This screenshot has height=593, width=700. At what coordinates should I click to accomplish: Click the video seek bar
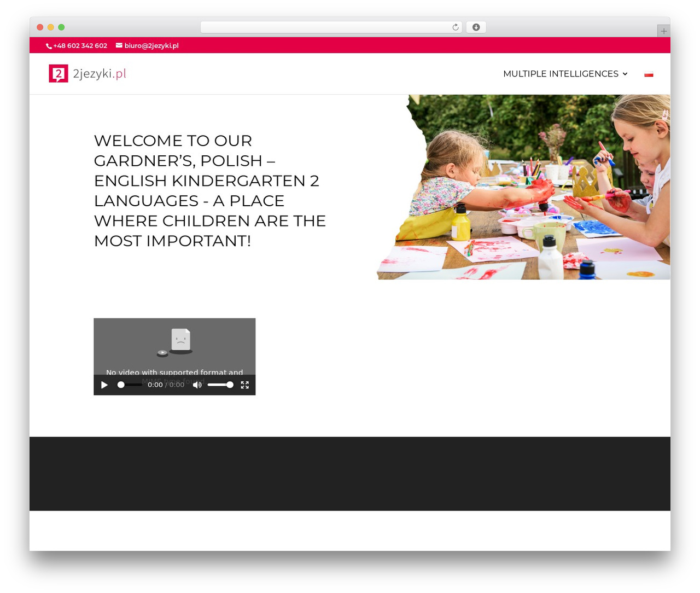tap(130, 385)
